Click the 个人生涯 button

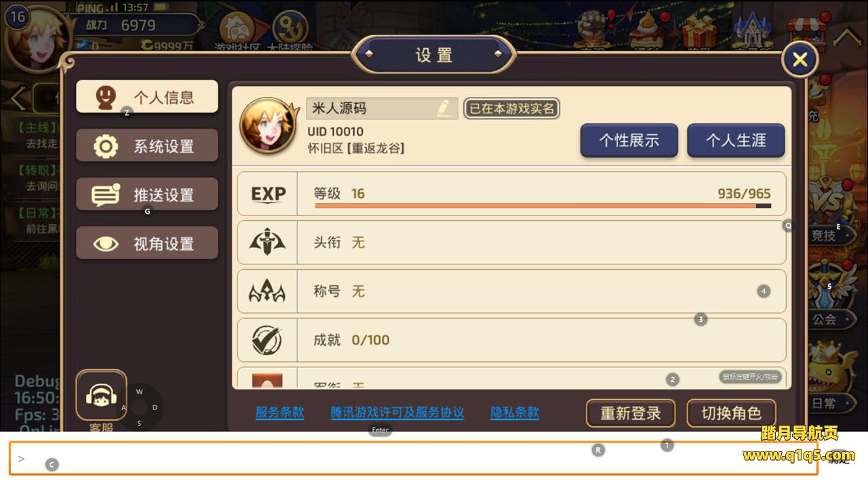[736, 140]
